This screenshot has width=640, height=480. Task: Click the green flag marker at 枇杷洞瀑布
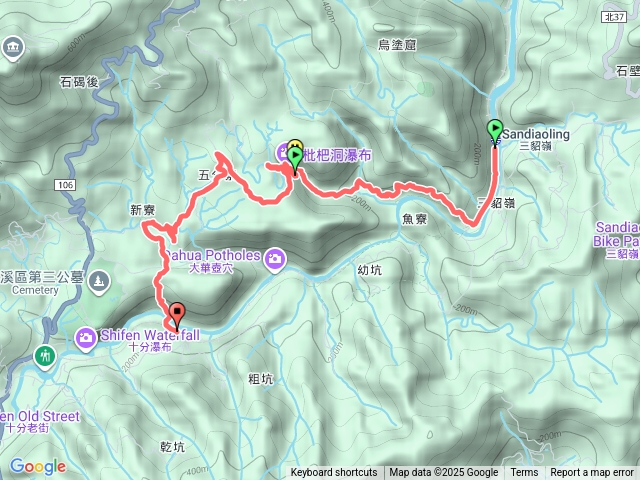coord(295,160)
